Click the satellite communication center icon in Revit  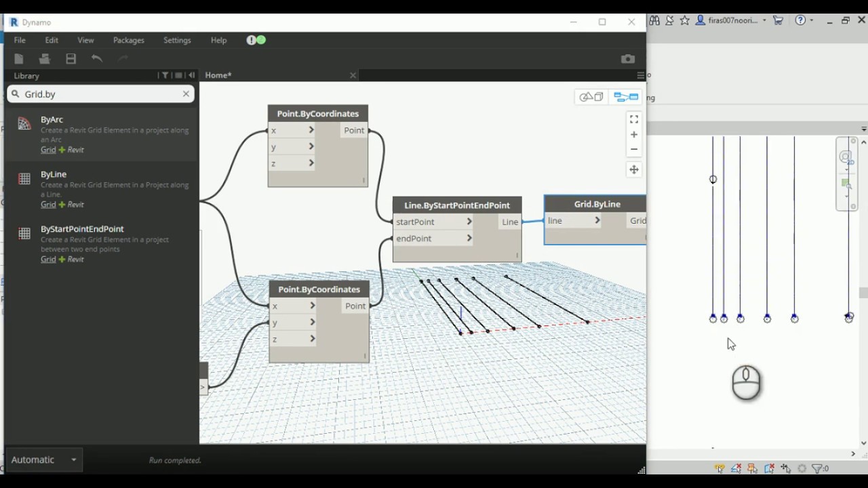click(x=669, y=20)
